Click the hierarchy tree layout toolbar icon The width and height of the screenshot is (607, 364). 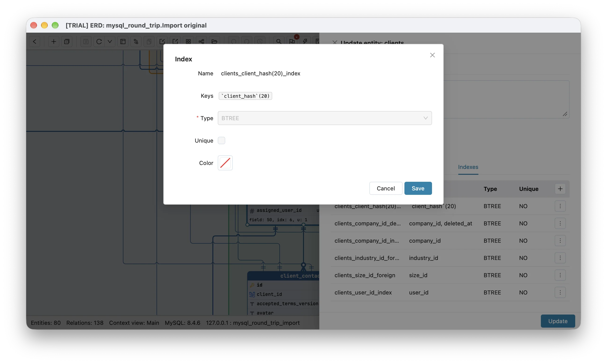click(201, 42)
